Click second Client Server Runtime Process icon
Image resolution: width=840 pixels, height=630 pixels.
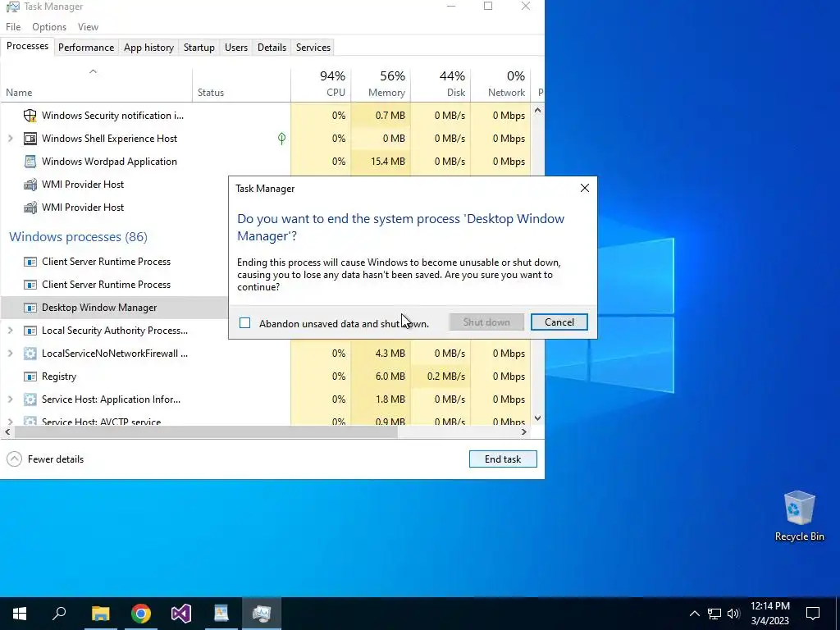[x=30, y=285]
